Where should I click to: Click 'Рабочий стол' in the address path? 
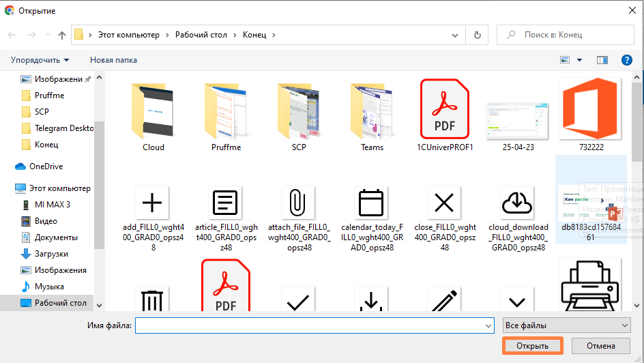tap(203, 35)
